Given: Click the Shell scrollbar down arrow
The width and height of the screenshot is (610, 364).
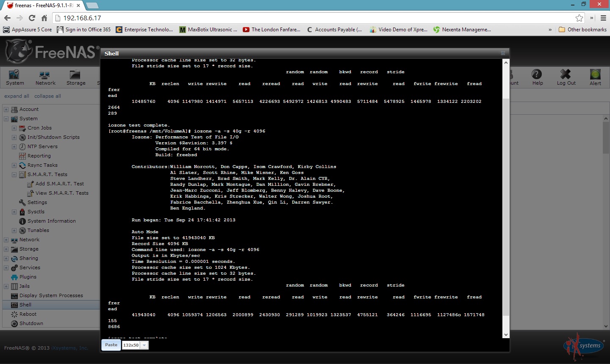Looking at the screenshot, I should [x=506, y=334].
